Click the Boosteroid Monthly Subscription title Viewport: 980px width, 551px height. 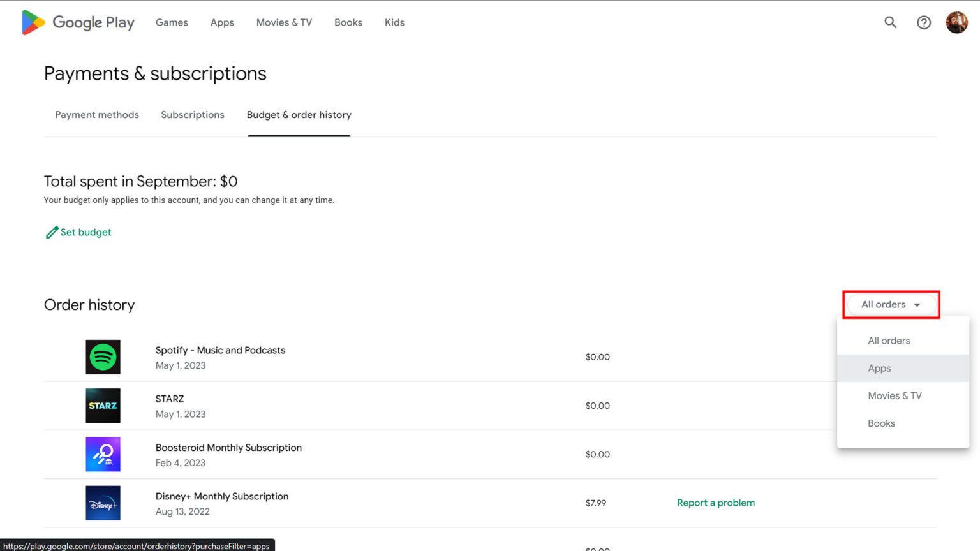(228, 448)
